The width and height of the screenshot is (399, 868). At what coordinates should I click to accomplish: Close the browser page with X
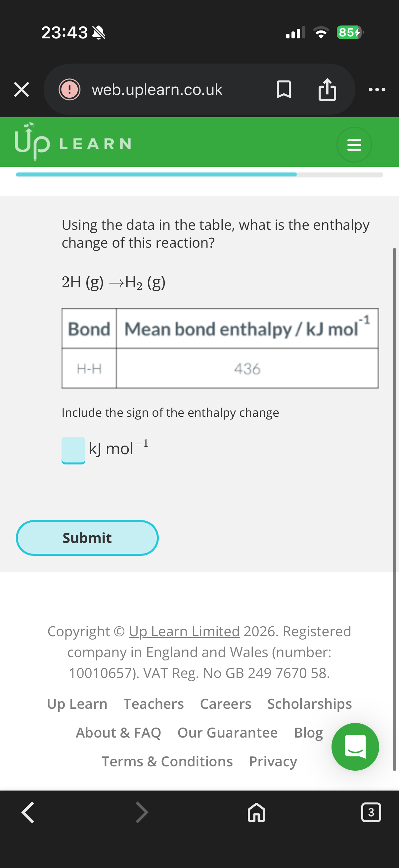22,90
